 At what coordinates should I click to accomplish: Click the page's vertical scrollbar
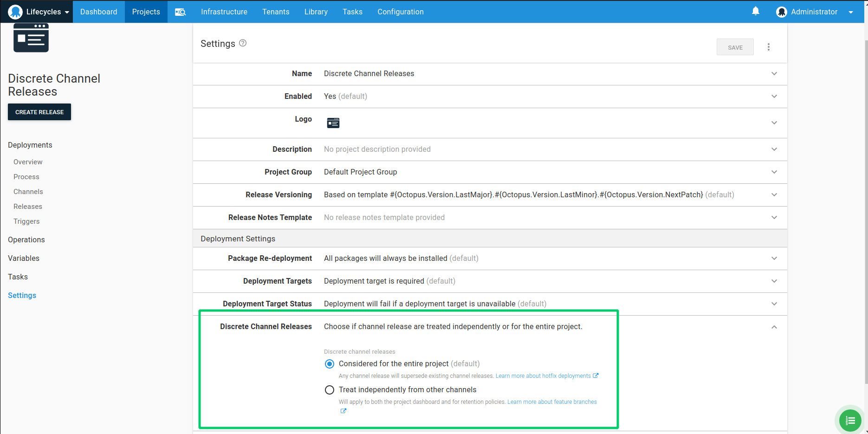(866, 209)
